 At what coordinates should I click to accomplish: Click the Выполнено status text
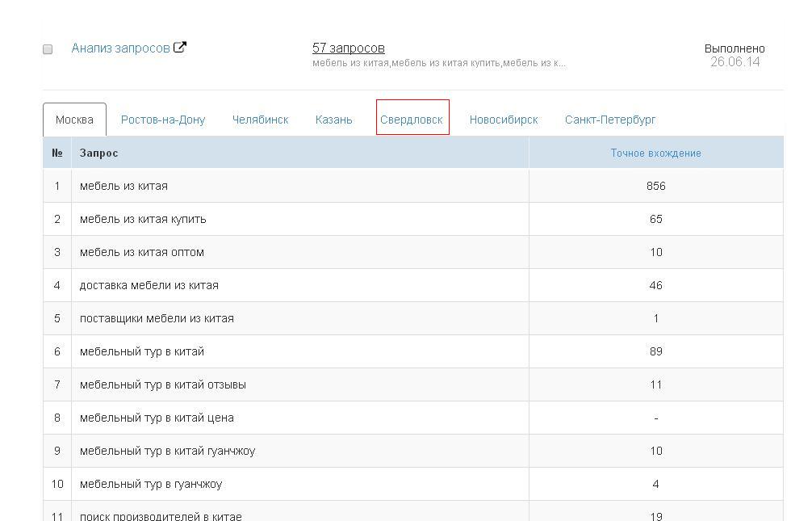pyautogui.click(x=735, y=48)
